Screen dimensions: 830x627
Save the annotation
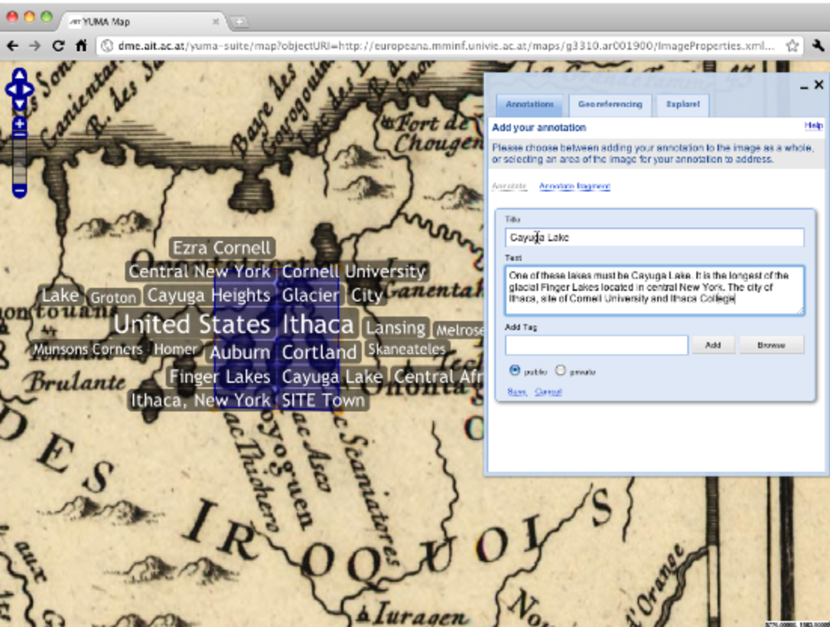516,392
